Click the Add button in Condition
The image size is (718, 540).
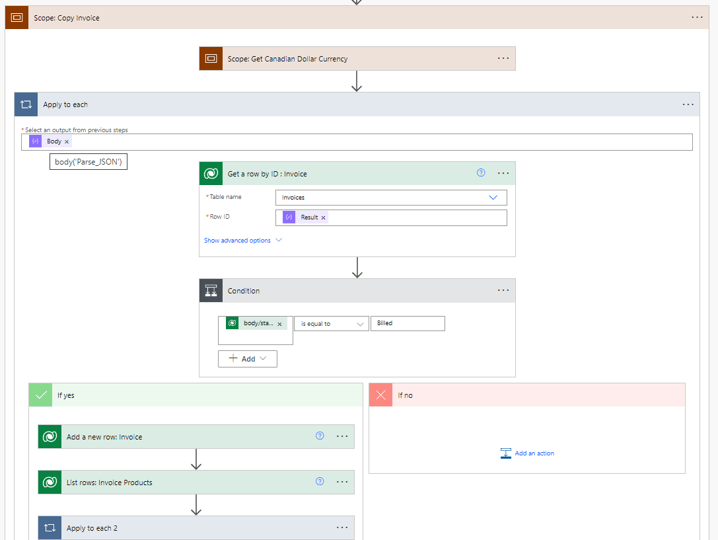247,358
